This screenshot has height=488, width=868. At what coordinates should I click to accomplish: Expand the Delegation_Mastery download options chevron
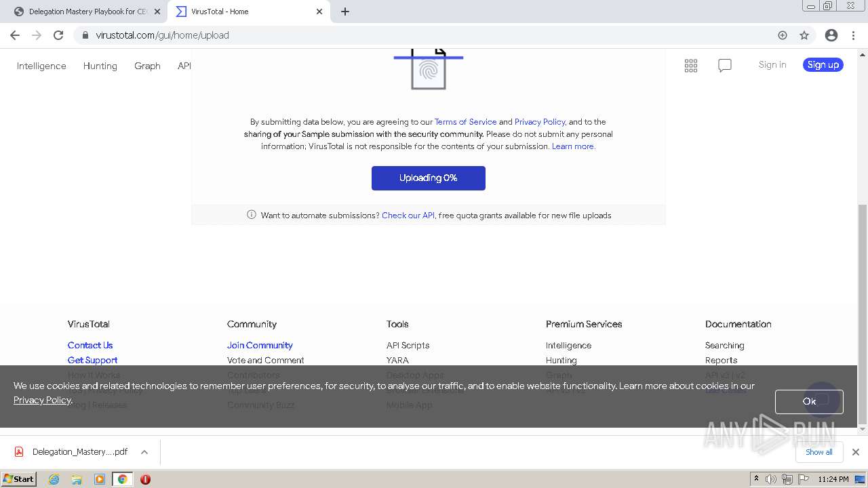coord(144,452)
